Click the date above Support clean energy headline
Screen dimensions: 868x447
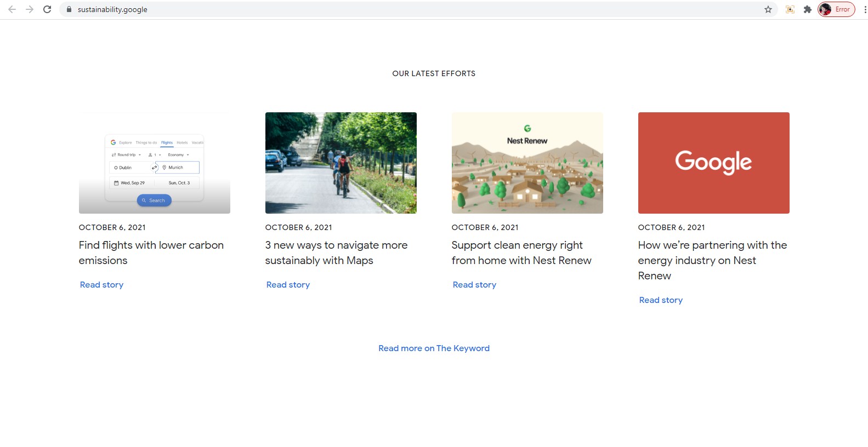[485, 227]
